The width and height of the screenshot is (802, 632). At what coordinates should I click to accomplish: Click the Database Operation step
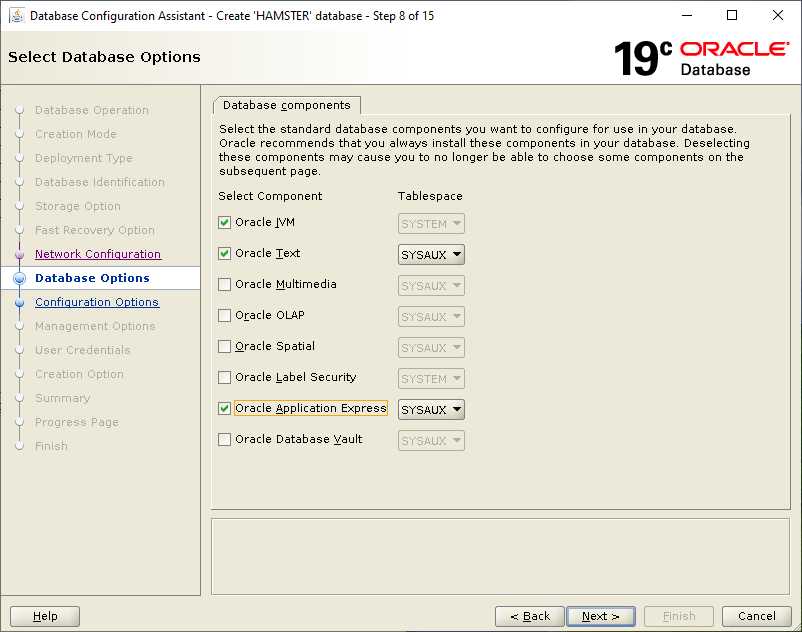point(92,110)
